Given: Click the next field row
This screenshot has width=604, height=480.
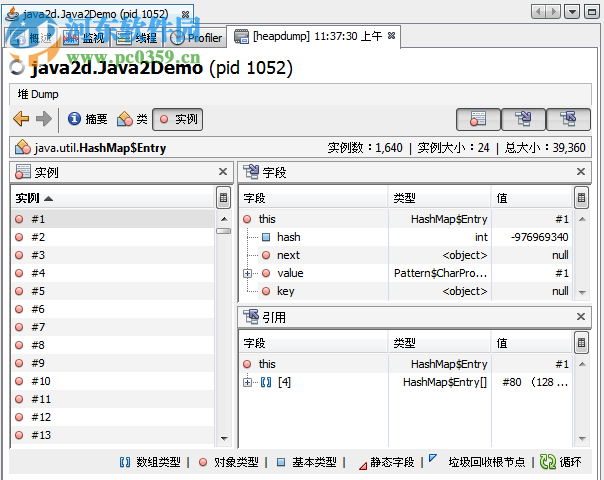Looking at the screenshot, I should 406,255.
